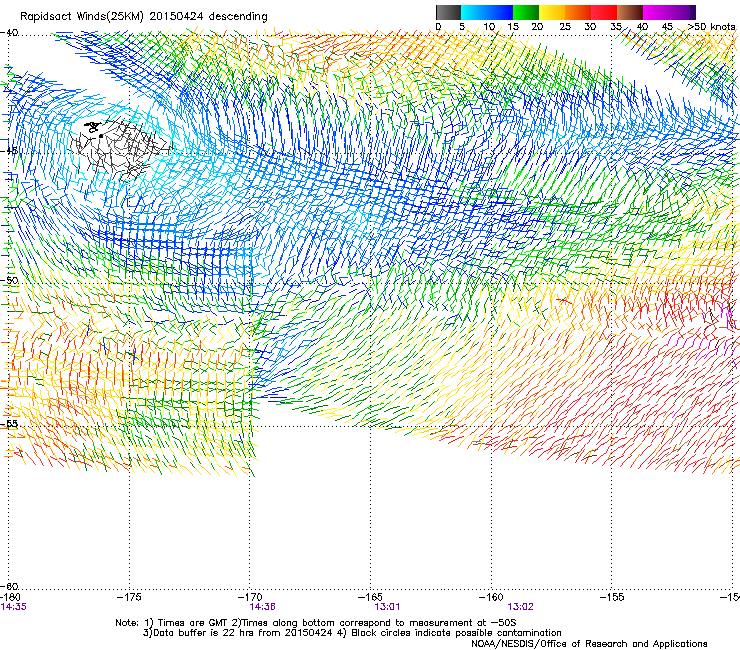740x650 pixels.
Task: Click the latitude label -50
Action: coord(9,280)
